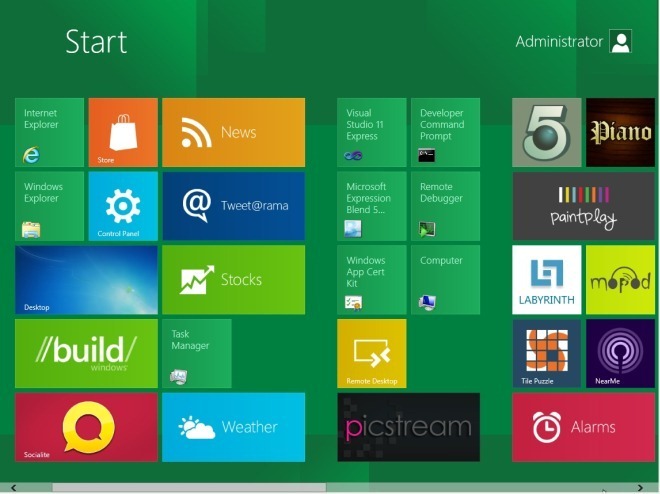The image size is (660, 494).
Task: Launch the NearMe app tile
Action: coord(620,353)
